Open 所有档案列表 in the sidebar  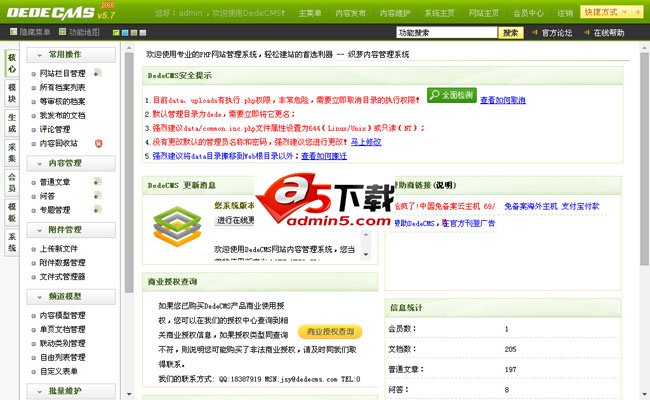pos(63,87)
